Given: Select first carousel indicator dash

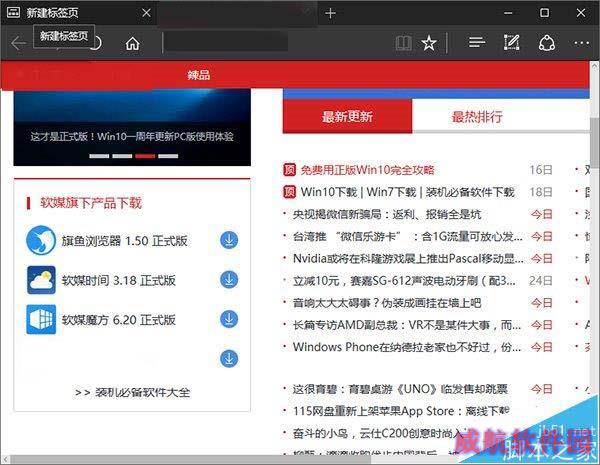Looking at the screenshot, I should tap(99, 156).
